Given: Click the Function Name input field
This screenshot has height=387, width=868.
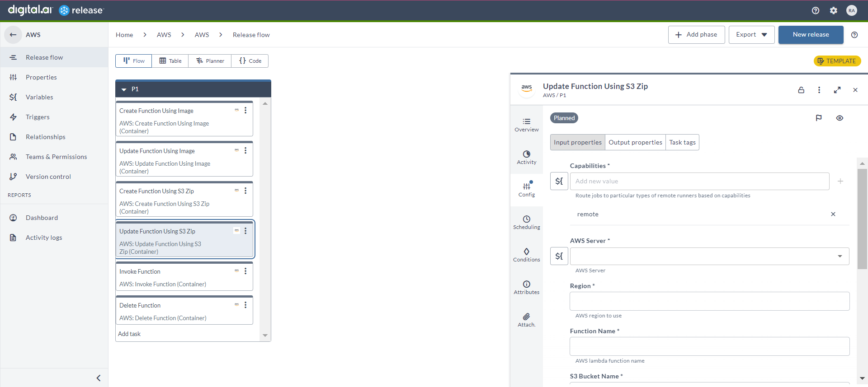Looking at the screenshot, I should (709, 346).
